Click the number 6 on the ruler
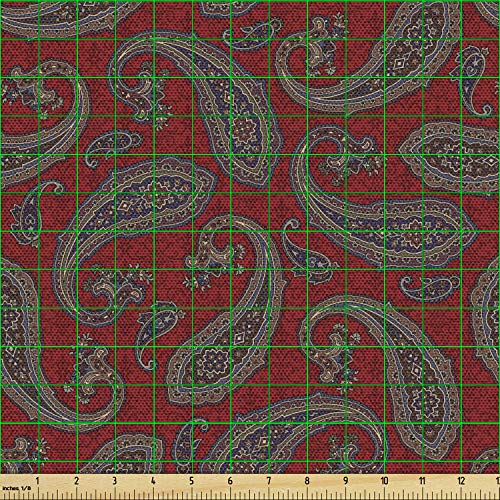 tap(230, 481)
